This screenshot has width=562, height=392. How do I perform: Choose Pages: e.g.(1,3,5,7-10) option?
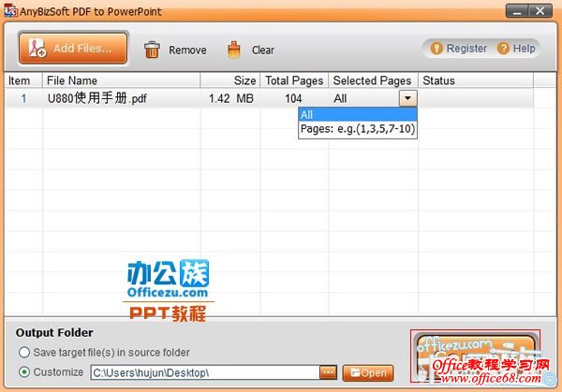(x=358, y=129)
